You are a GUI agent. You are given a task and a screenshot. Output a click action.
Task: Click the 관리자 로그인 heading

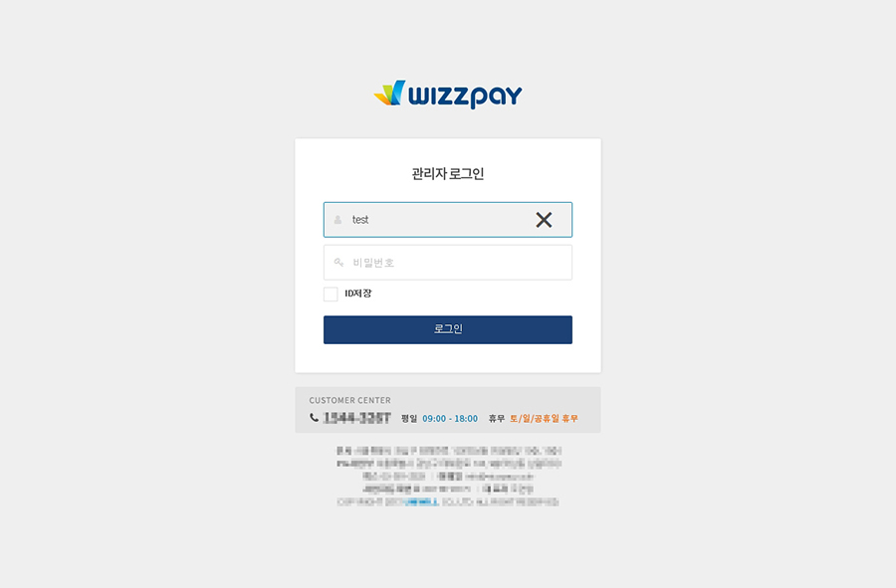tap(447, 173)
